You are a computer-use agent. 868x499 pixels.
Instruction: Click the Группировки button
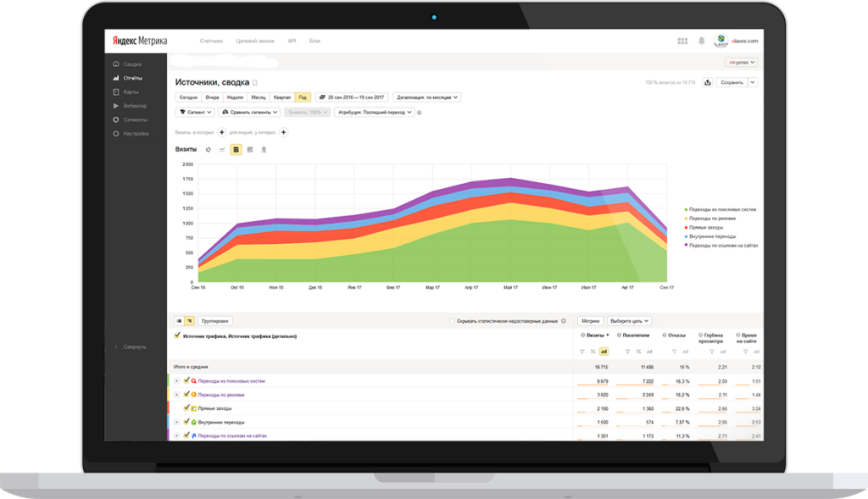coord(215,321)
